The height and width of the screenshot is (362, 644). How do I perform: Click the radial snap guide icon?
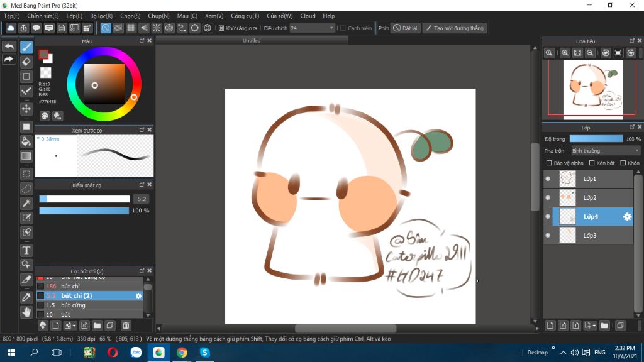157,28
